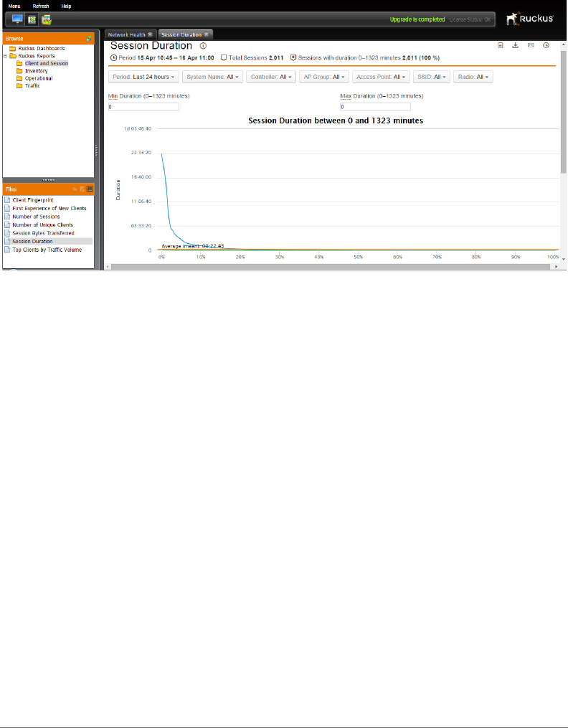Focus the Min Duration input field
Image resolution: width=568 pixels, height=728 pixels.
coord(143,107)
